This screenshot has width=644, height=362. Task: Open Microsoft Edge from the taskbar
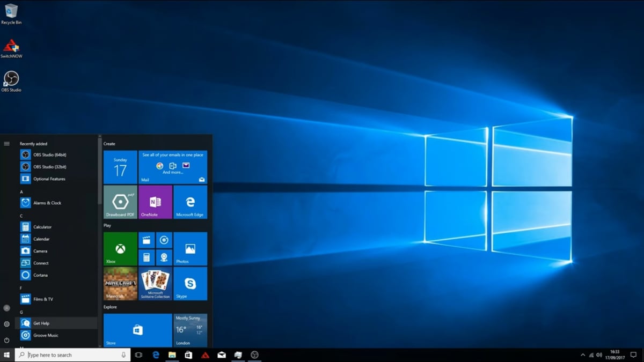[156, 354]
